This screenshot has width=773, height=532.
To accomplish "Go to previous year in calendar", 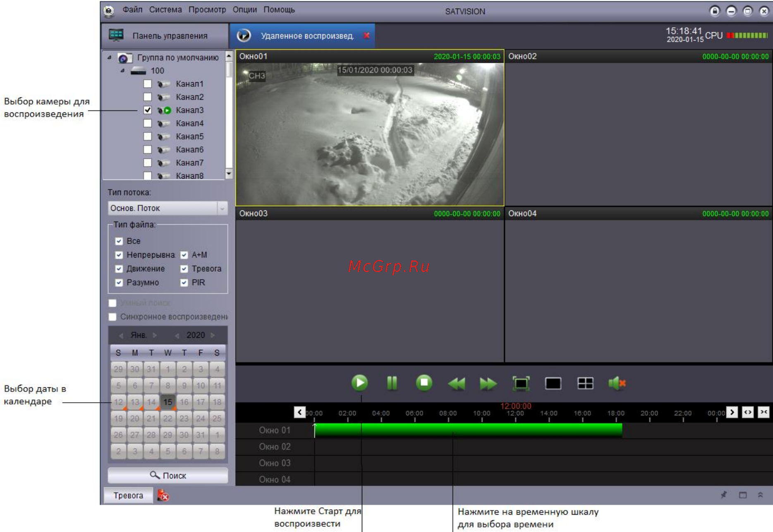I will [x=177, y=335].
